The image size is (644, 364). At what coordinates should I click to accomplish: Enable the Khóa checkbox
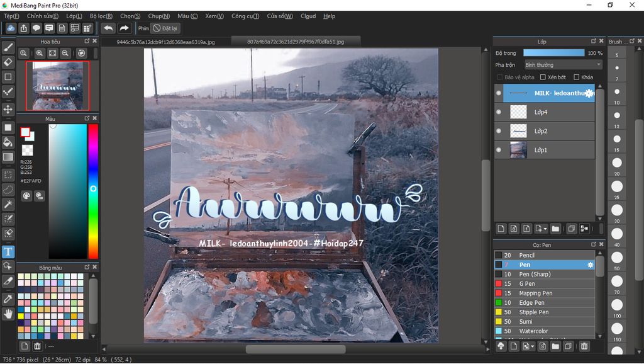(x=576, y=77)
